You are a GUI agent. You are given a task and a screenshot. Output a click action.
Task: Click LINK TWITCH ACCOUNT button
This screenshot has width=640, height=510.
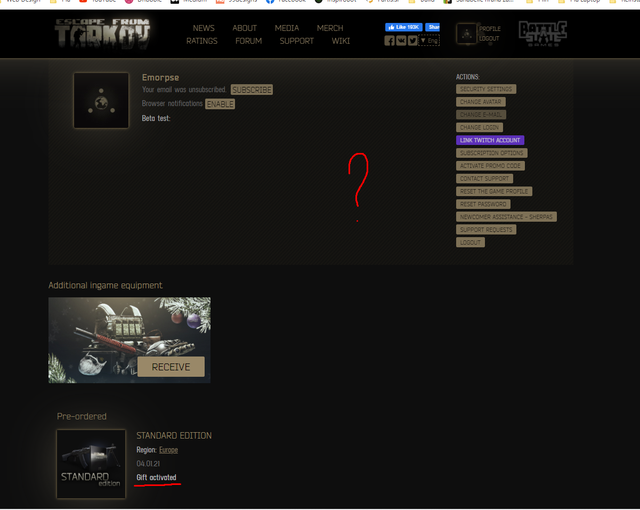[490, 140]
